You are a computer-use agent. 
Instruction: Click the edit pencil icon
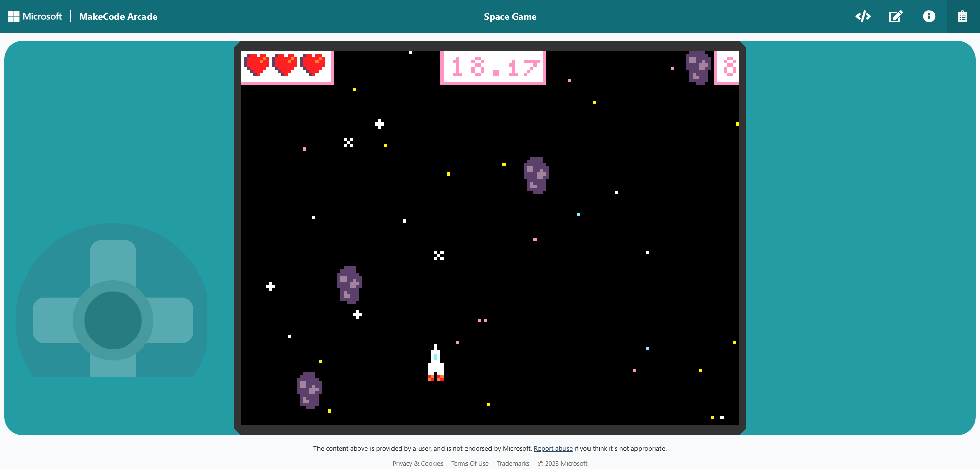point(896,16)
